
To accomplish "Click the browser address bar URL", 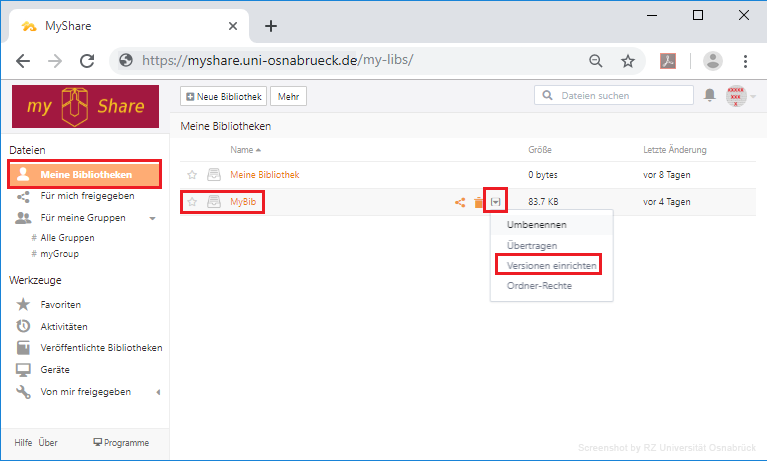I will [277, 60].
